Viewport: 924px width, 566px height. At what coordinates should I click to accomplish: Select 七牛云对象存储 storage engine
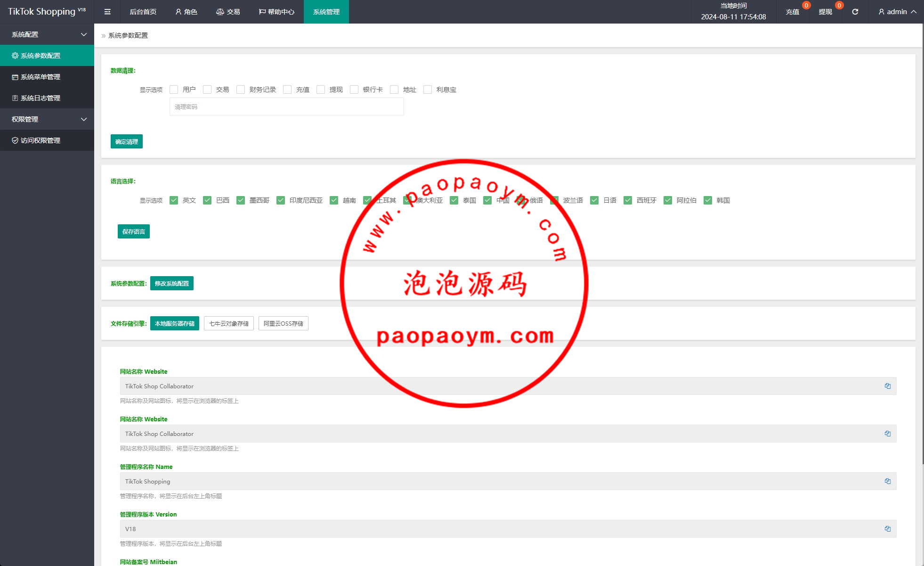(229, 323)
